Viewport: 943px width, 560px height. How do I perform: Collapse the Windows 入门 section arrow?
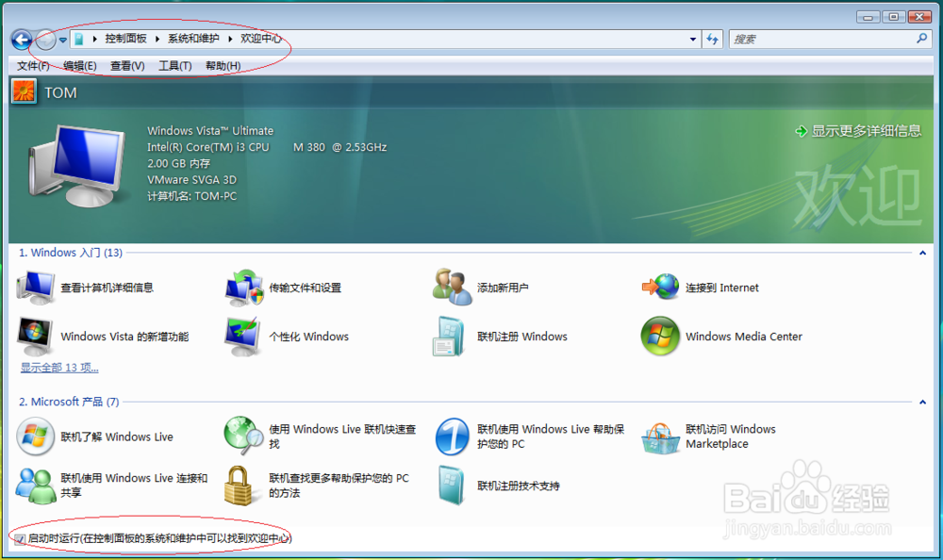(922, 254)
